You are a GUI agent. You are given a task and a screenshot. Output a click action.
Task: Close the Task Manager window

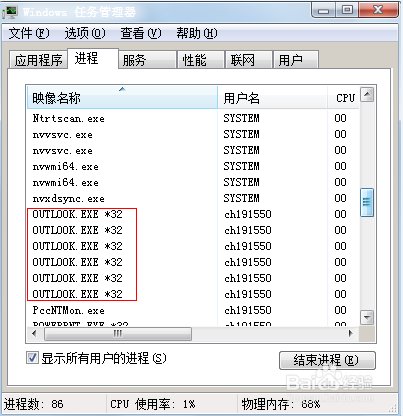pos(378,10)
